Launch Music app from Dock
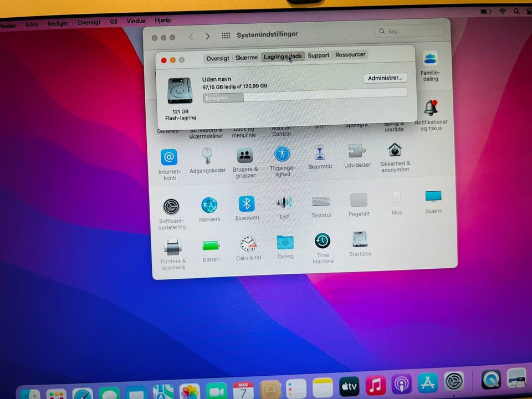This screenshot has height=399, width=532. point(375,386)
